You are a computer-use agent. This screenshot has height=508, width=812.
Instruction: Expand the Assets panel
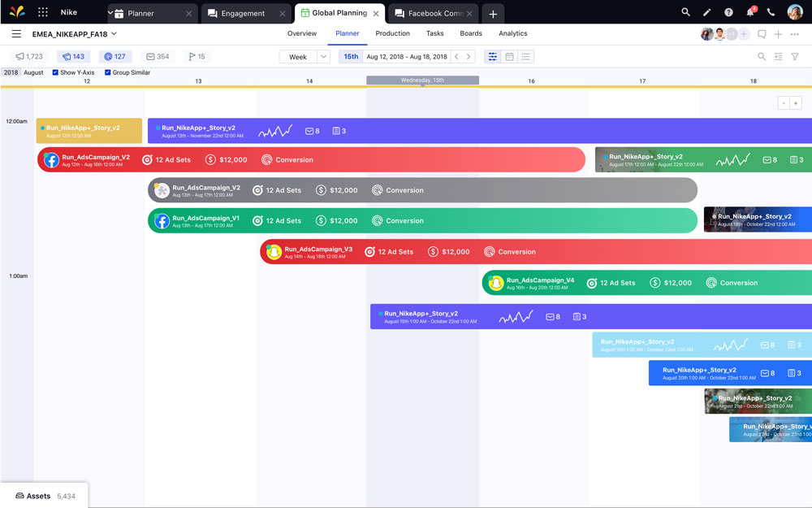(45, 496)
